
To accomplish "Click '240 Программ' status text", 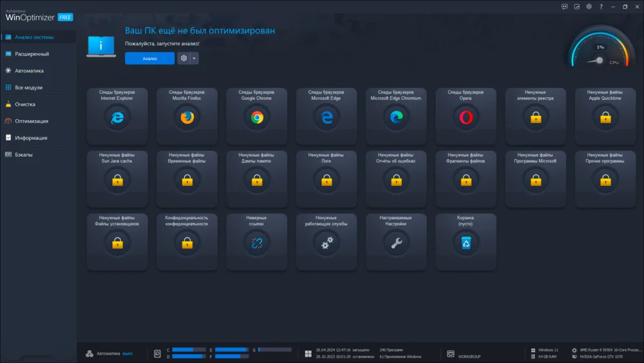I will coord(391,350).
